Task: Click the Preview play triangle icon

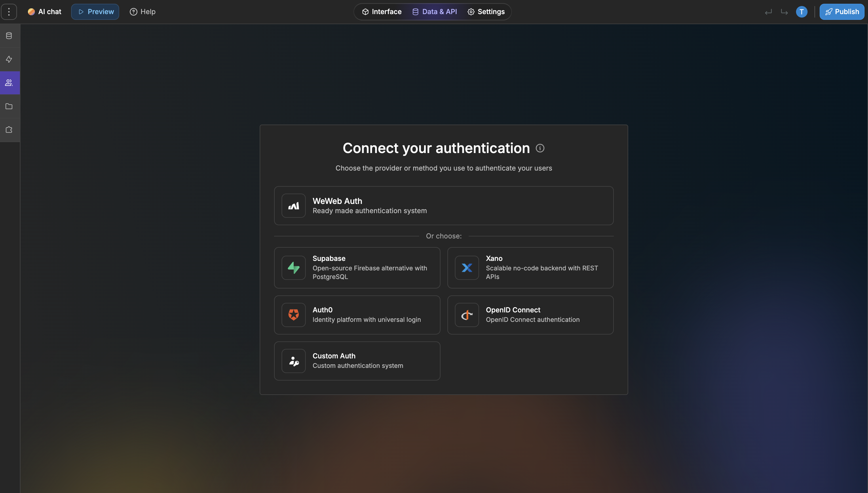Action: [x=81, y=12]
